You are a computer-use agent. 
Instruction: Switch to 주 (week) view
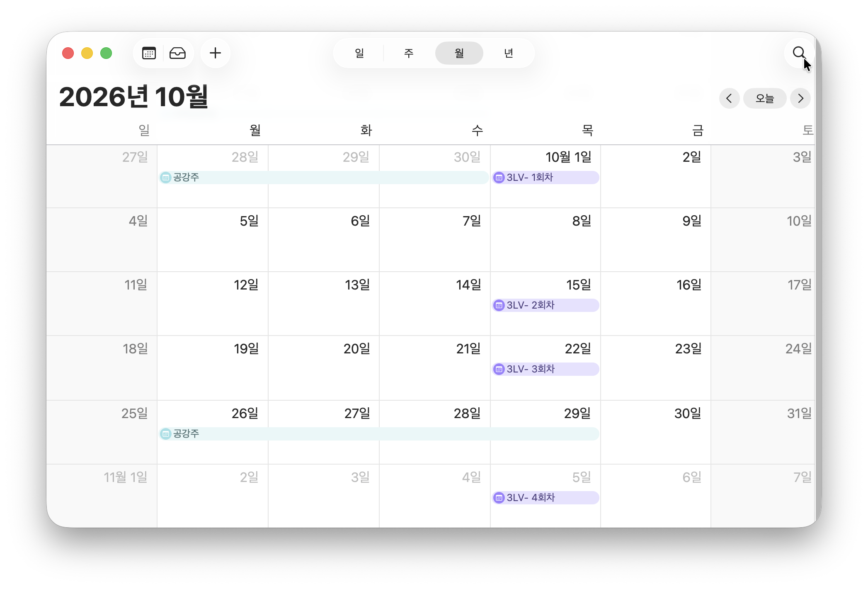(x=409, y=53)
